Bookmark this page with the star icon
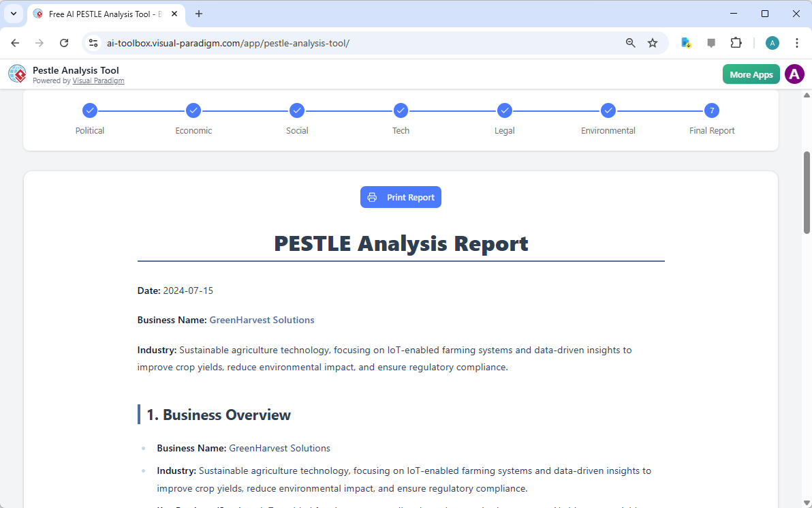812x508 pixels. point(653,42)
